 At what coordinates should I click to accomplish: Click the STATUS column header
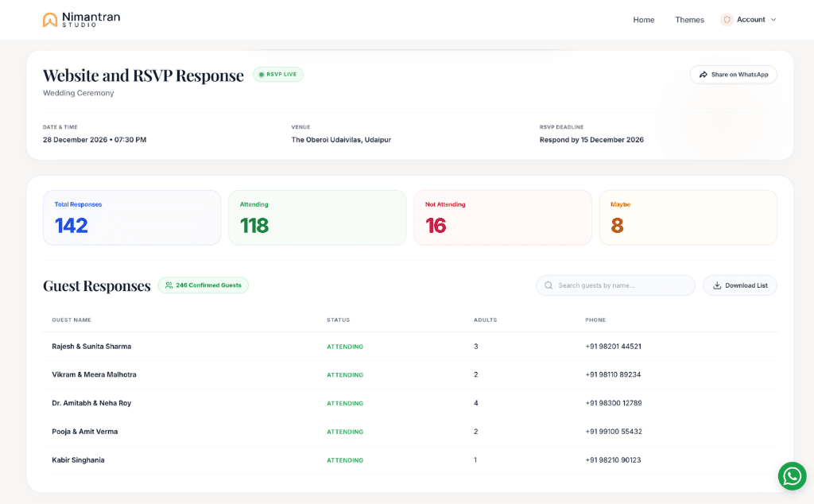[x=338, y=320]
